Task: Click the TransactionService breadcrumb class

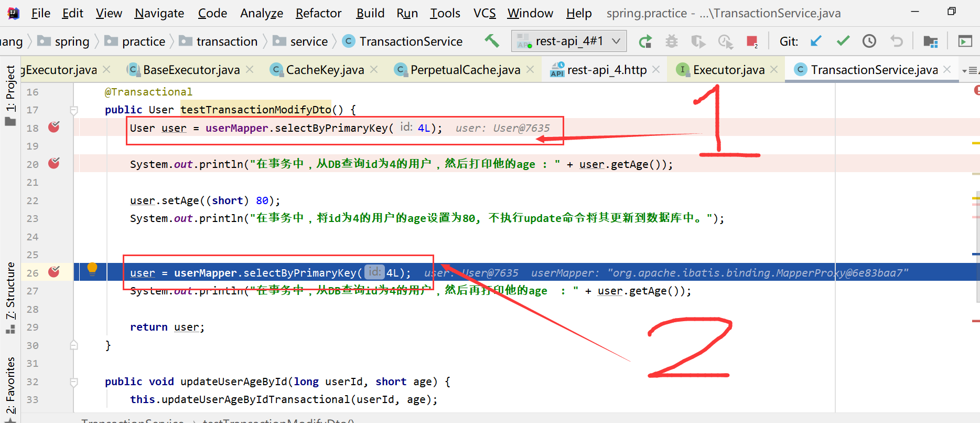Action: tap(403, 41)
